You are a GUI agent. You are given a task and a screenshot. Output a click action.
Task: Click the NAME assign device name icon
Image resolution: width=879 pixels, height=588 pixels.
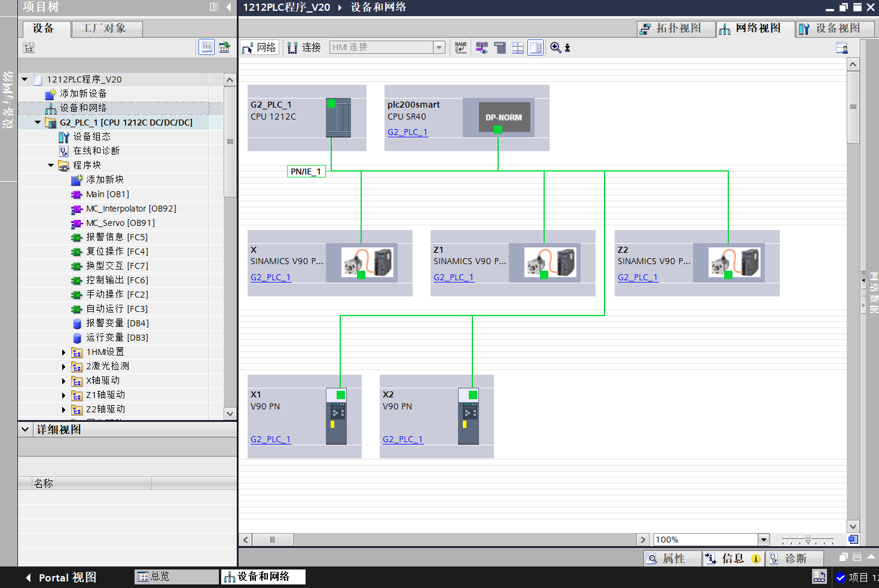(461, 47)
